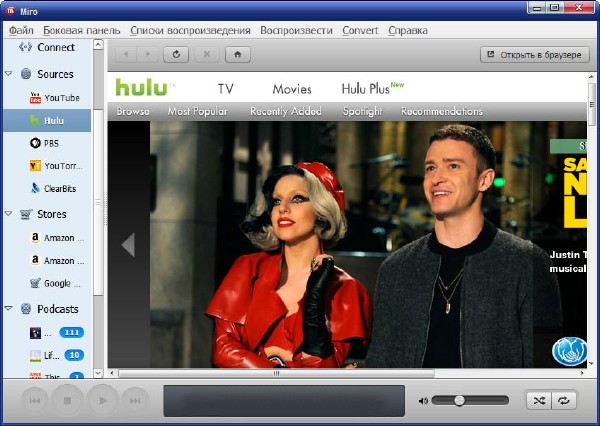Viewport: 600px width, 426px height.
Task: Open the Convert menu
Action: [360, 30]
